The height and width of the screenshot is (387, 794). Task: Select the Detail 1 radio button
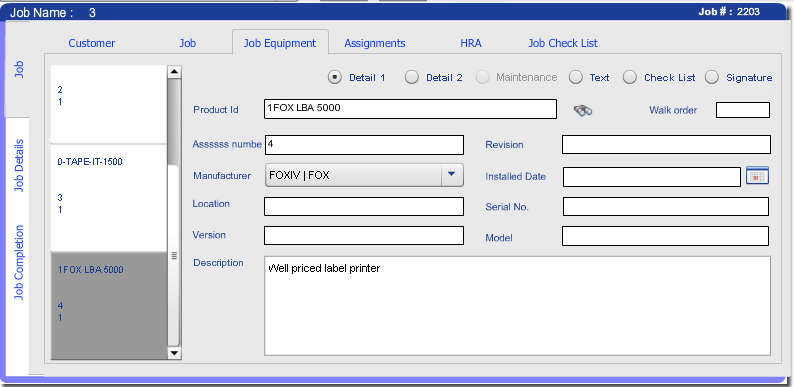(x=334, y=78)
